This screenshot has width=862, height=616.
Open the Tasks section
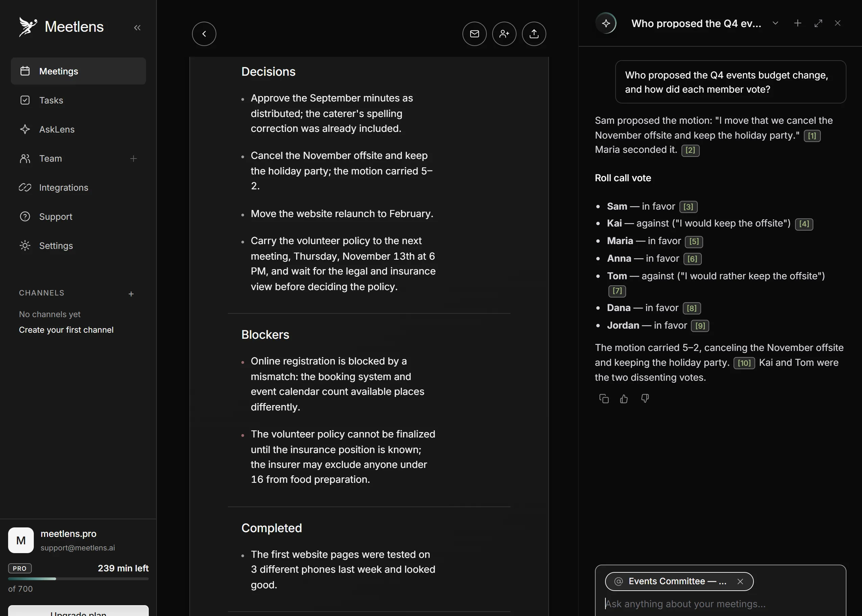click(x=78, y=100)
